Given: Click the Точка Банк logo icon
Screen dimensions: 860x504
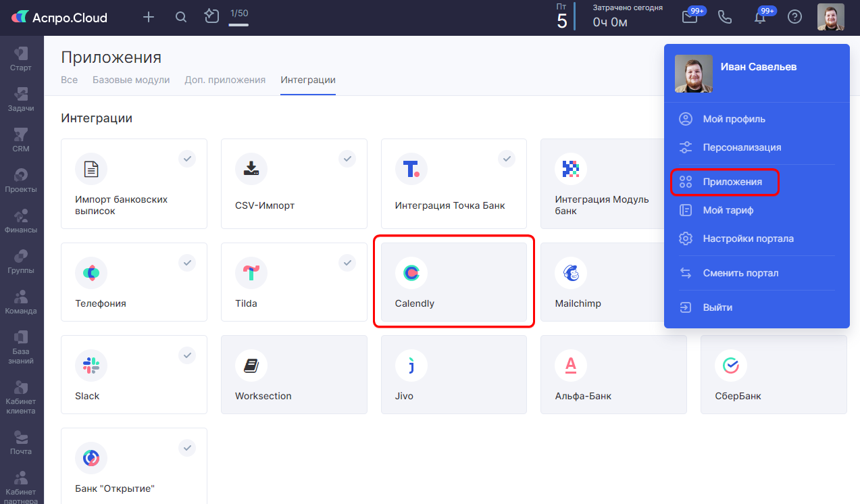Looking at the screenshot, I should pyautogui.click(x=411, y=169).
